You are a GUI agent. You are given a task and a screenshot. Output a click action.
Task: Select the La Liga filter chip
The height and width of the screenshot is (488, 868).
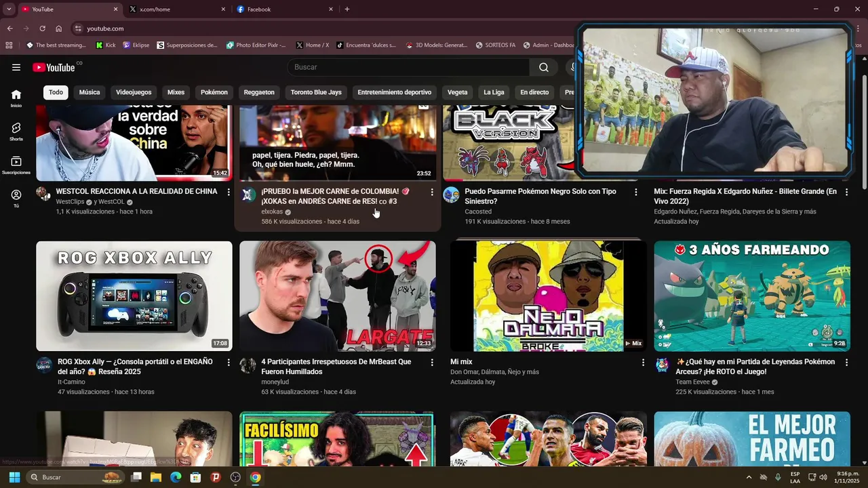(494, 92)
